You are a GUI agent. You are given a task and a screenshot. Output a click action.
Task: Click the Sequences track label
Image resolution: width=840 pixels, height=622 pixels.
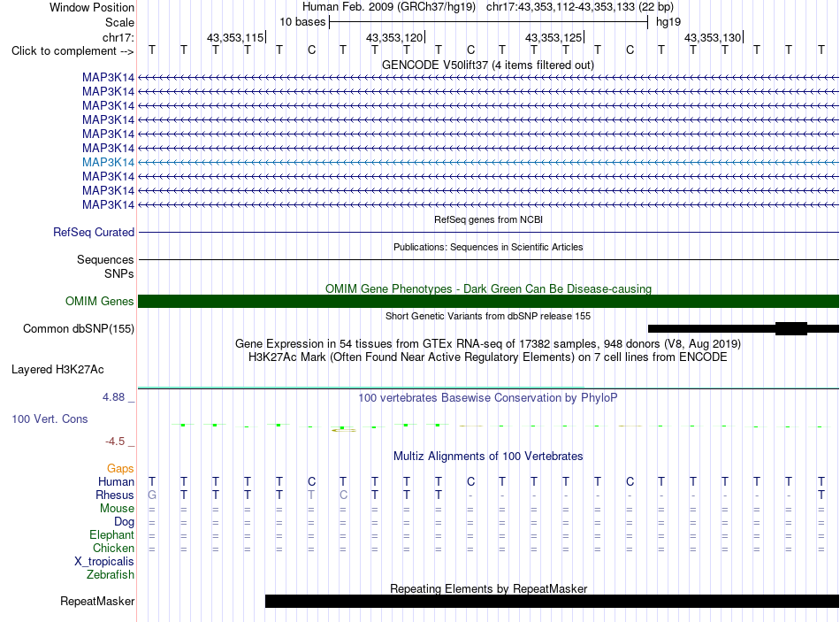[105, 259]
